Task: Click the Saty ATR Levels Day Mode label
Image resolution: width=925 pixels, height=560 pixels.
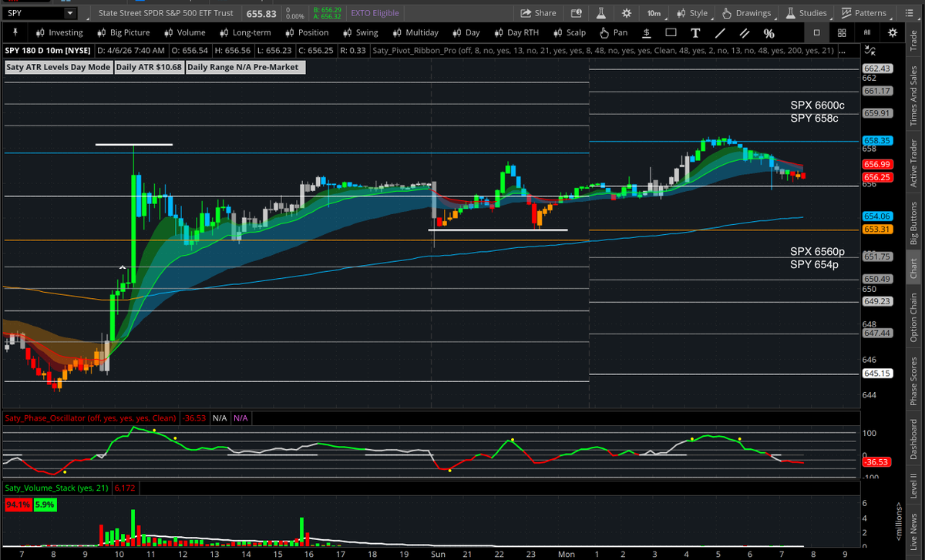Action: coord(58,67)
